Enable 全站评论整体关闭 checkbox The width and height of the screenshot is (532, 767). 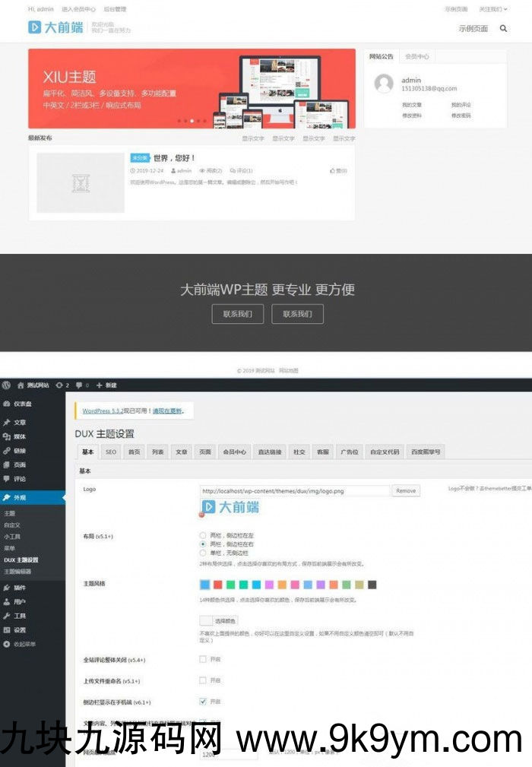pos(203,659)
